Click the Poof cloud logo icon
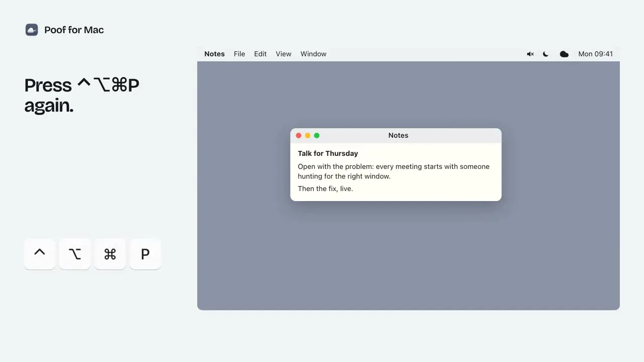 (x=32, y=30)
